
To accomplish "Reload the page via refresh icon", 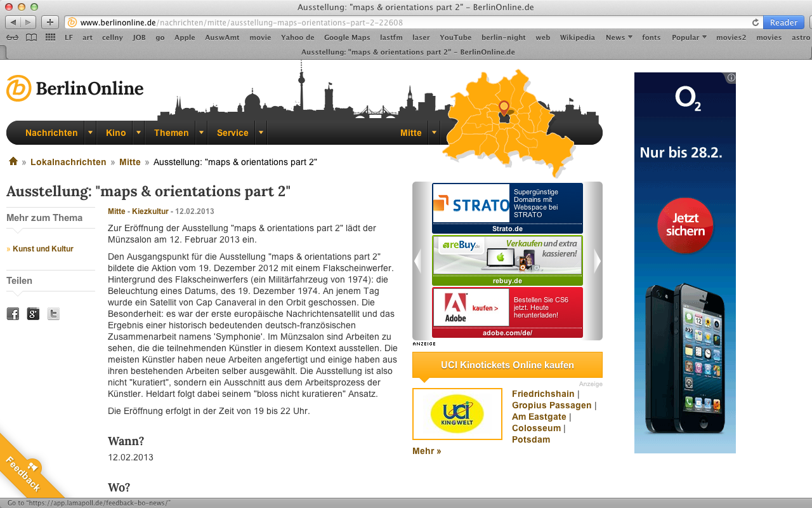I will click(x=755, y=22).
